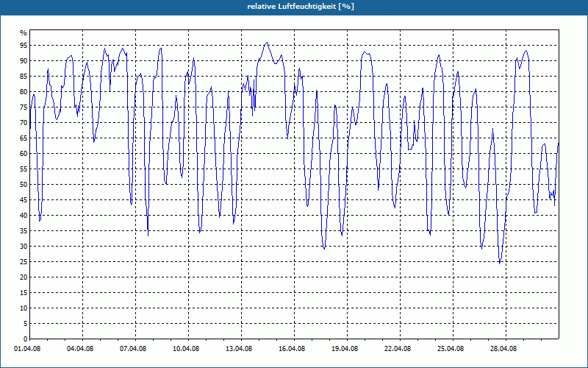This screenshot has width=588, height=368.
Task: Select the date label 04.04.08
Action: pos(80,349)
